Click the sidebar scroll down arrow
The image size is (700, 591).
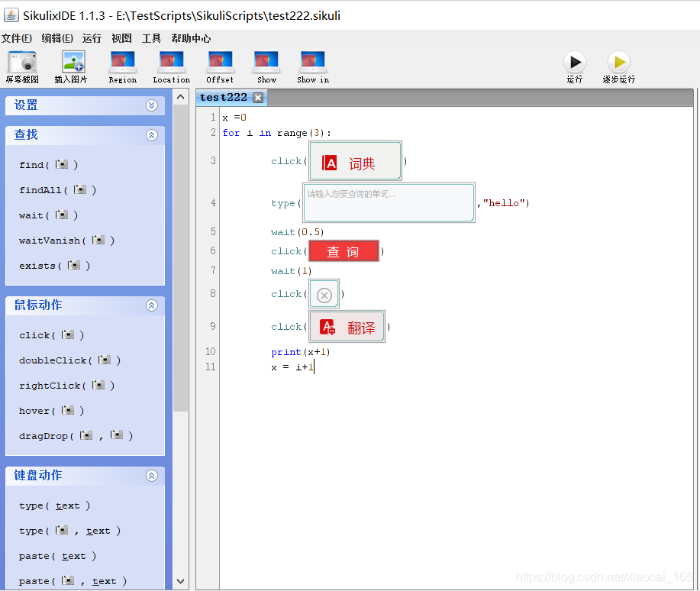click(x=180, y=581)
